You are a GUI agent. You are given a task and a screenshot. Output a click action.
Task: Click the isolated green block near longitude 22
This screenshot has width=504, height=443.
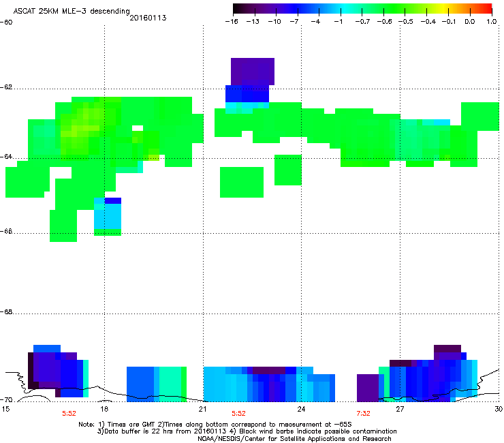click(x=242, y=182)
